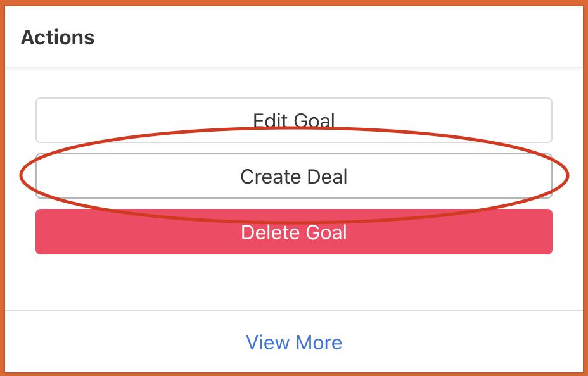The width and height of the screenshot is (588, 376).
Task: Hit Delete Goal below Create Deal
Action: pyautogui.click(x=294, y=232)
